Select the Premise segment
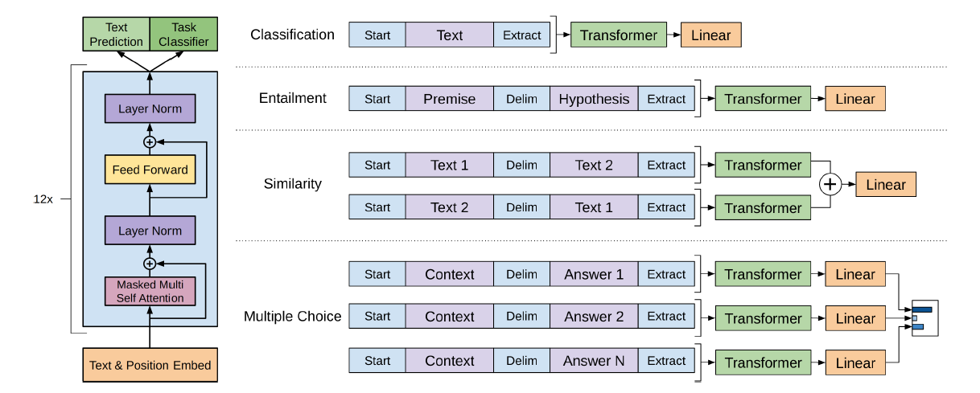Image resolution: width=980 pixels, height=393 pixels. (449, 100)
